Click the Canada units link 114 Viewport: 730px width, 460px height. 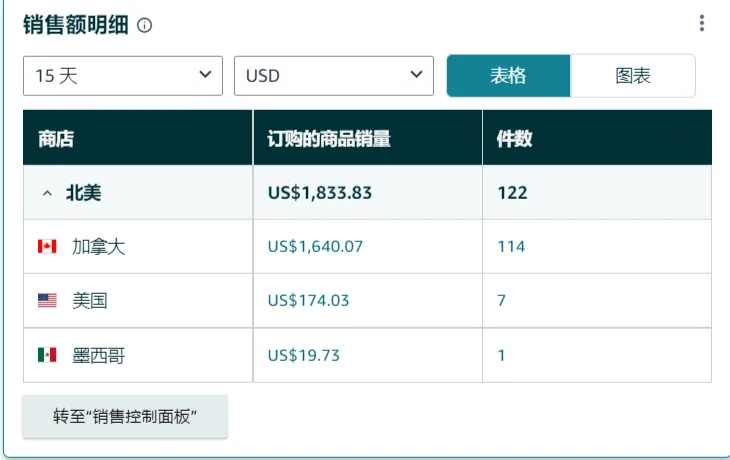click(511, 246)
